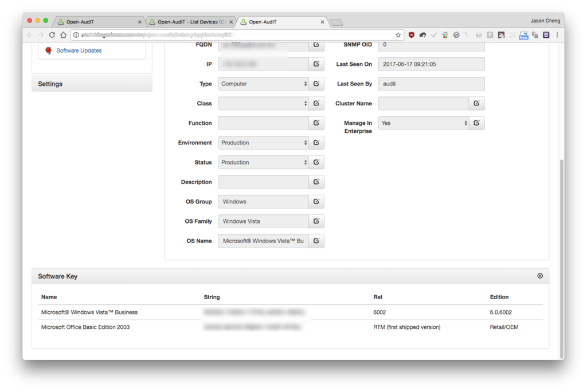The image size is (587, 392).
Task: Click the edit icon for Class field
Action: click(316, 103)
